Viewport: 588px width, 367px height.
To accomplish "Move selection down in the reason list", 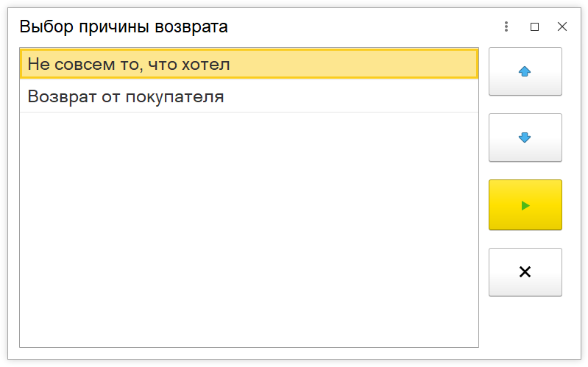I will tap(525, 138).
